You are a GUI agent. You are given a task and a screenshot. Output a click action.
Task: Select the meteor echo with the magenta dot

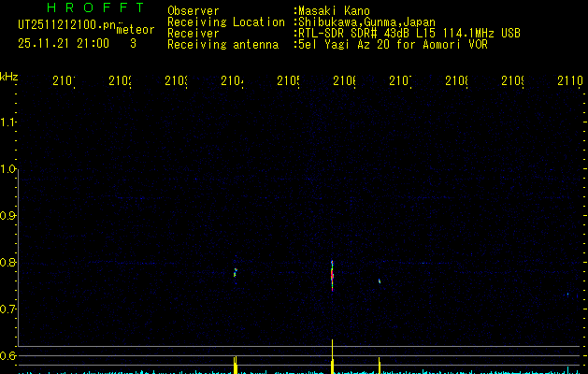pyautogui.click(x=236, y=271)
